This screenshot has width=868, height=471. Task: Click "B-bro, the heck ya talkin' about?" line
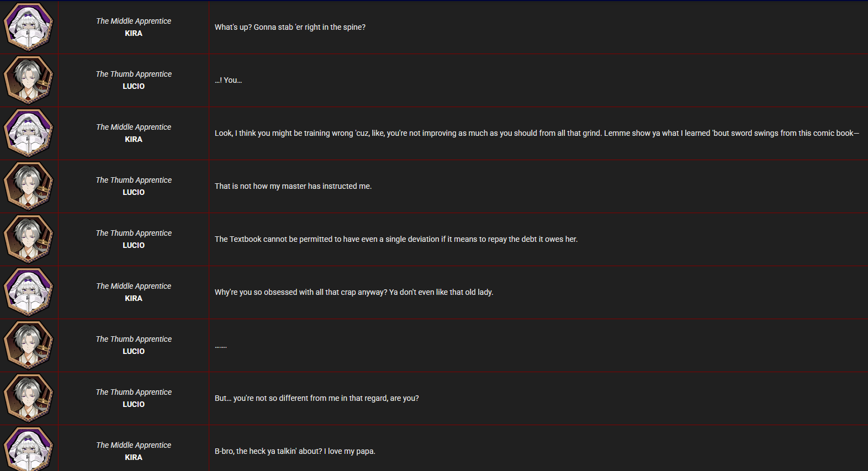(295, 451)
